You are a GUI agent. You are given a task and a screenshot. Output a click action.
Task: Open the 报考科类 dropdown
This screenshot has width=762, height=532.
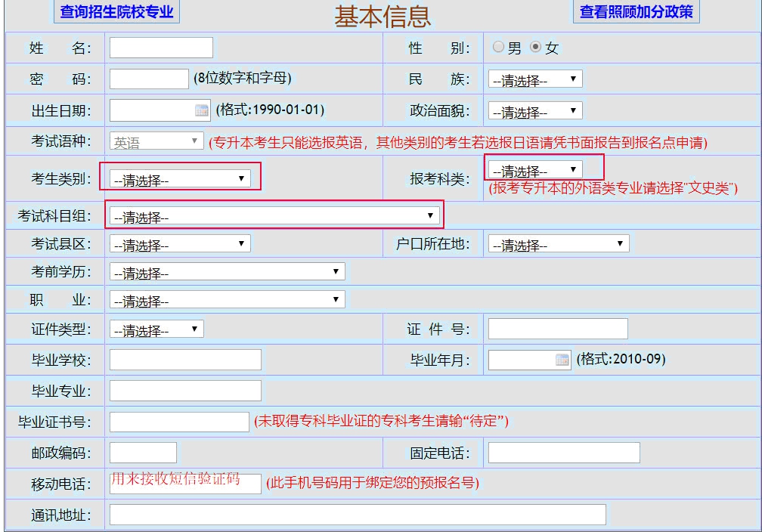(x=535, y=169)
